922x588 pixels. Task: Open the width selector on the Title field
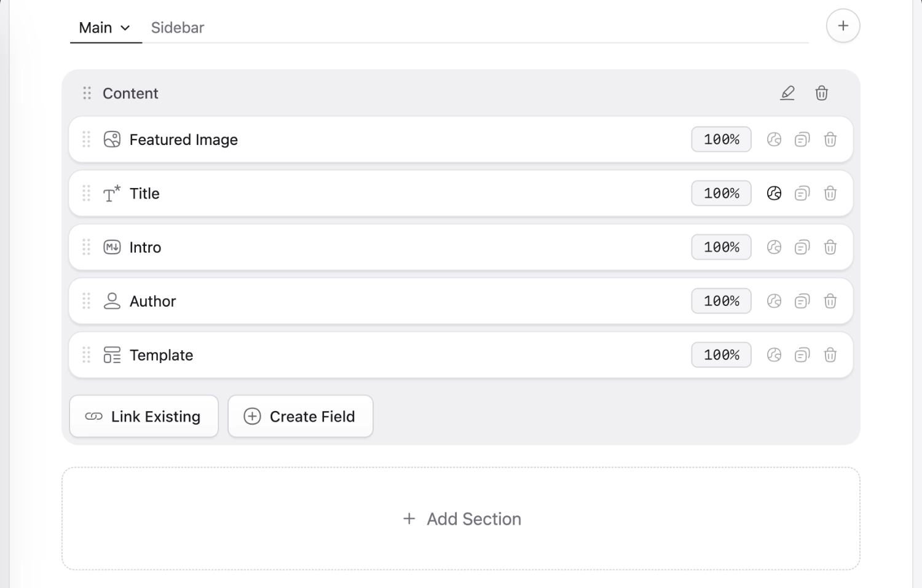721,193
